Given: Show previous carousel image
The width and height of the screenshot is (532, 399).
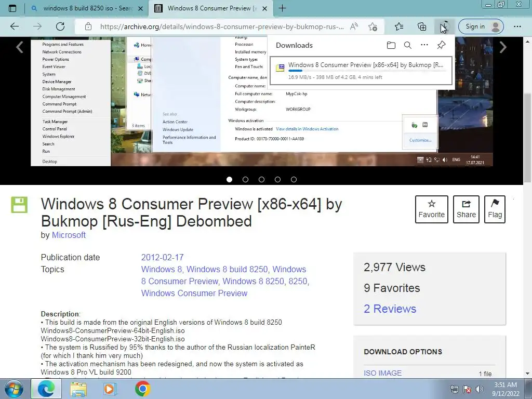Looking at the screenshot, I should point(20,47).
